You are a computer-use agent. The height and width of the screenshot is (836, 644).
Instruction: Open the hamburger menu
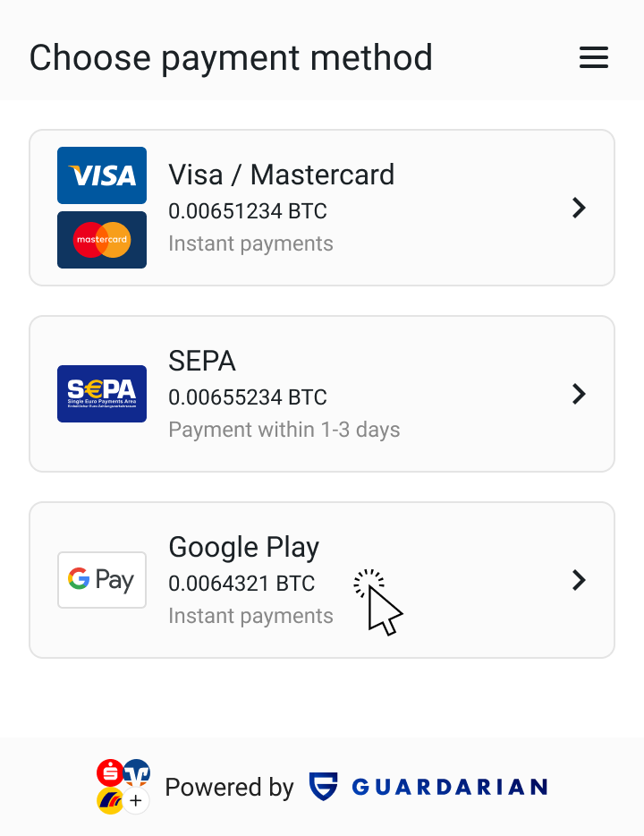[594, 58]
